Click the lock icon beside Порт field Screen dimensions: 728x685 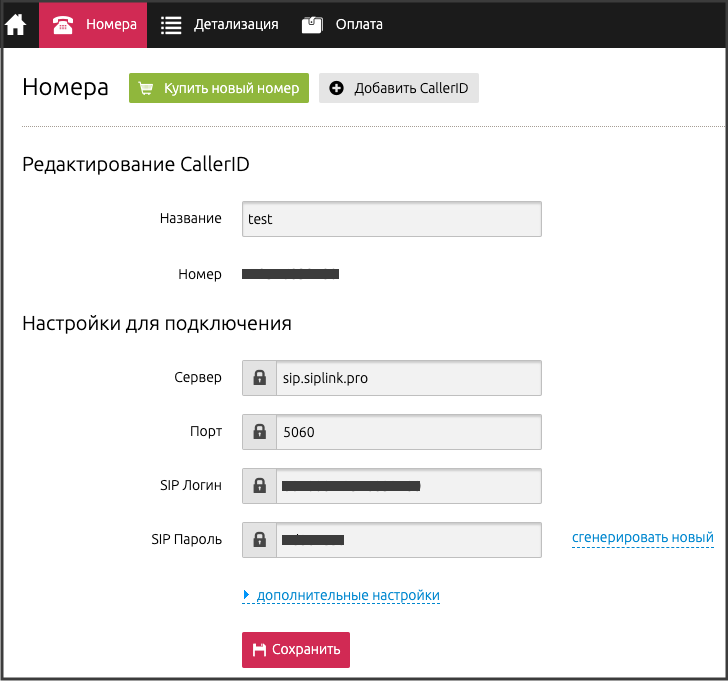pyautogui.click(x=259, y=432)
